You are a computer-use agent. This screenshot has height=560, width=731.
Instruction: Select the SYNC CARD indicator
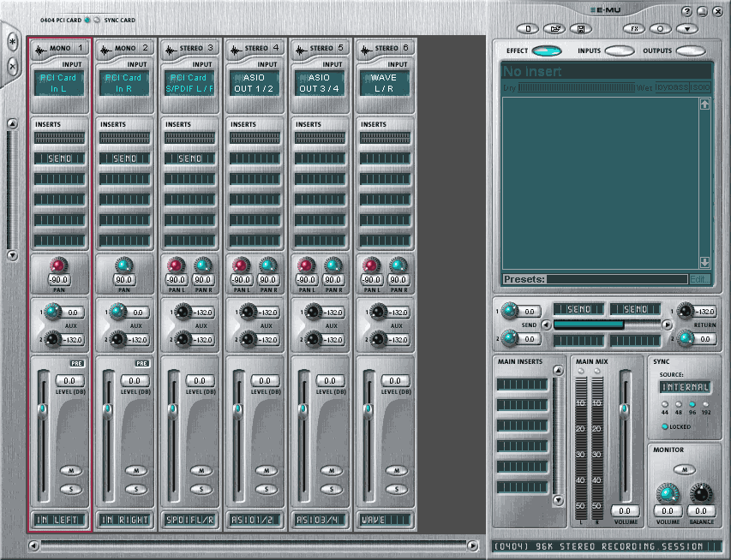point(97,20)
